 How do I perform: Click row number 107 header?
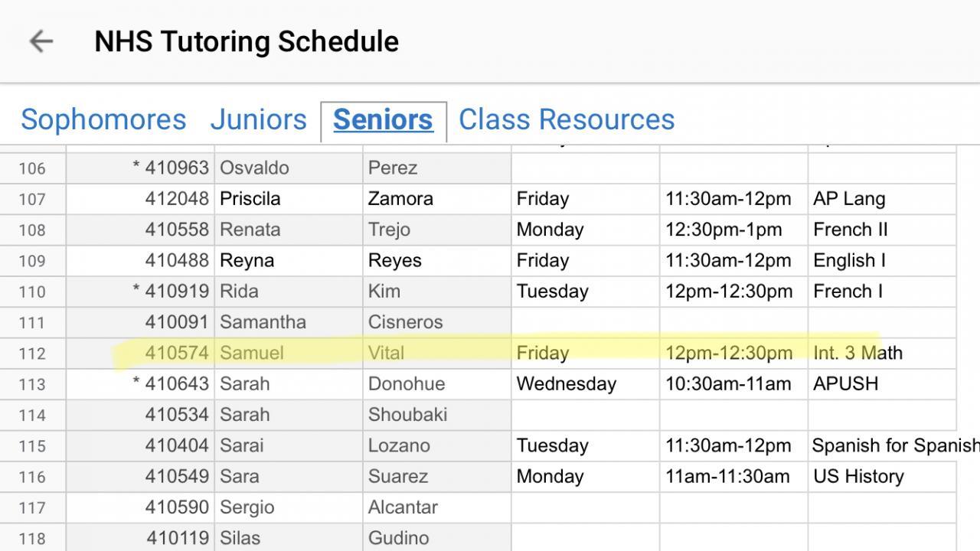32,199
